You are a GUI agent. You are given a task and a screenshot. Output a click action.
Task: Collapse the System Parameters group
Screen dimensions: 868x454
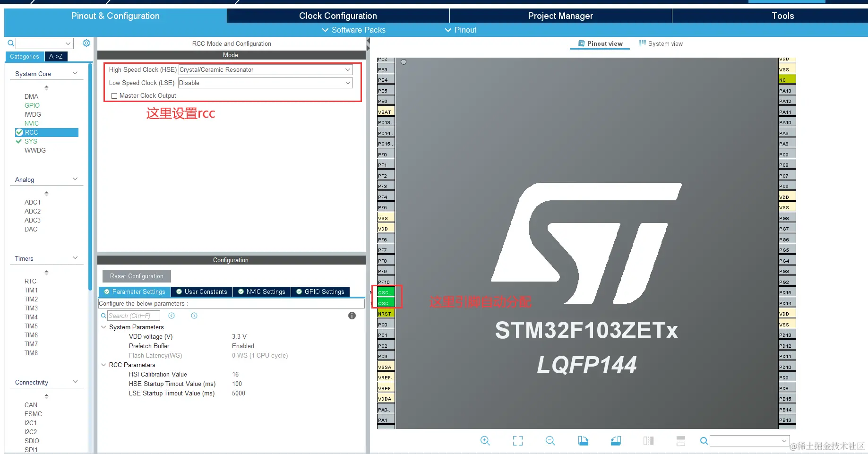tap(103, 327)
